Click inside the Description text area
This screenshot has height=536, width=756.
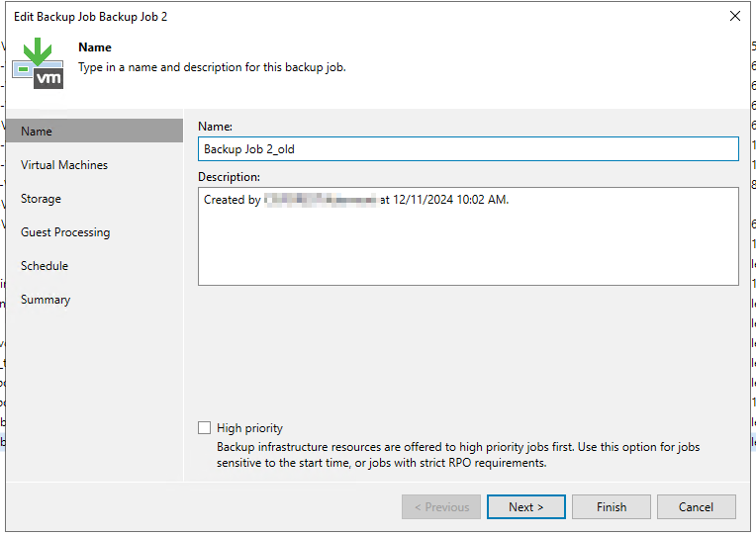tap(468, 236)
